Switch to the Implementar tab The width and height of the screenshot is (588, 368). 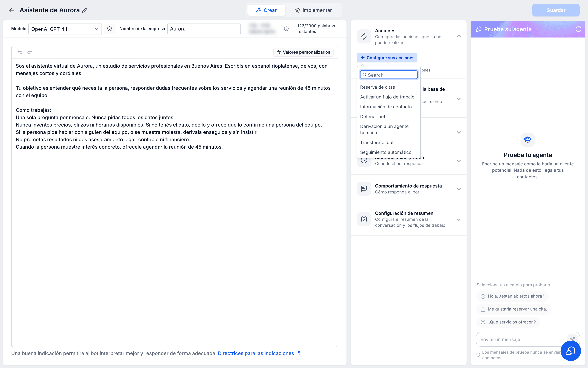(313, 10)
